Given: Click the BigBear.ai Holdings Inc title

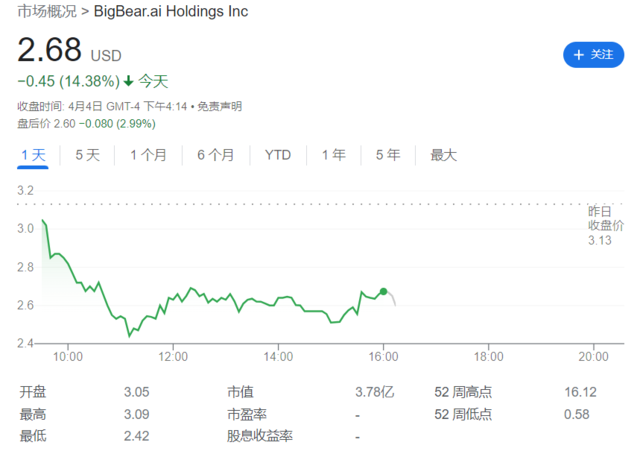Looking at the screenshot, I should [171, 12].
